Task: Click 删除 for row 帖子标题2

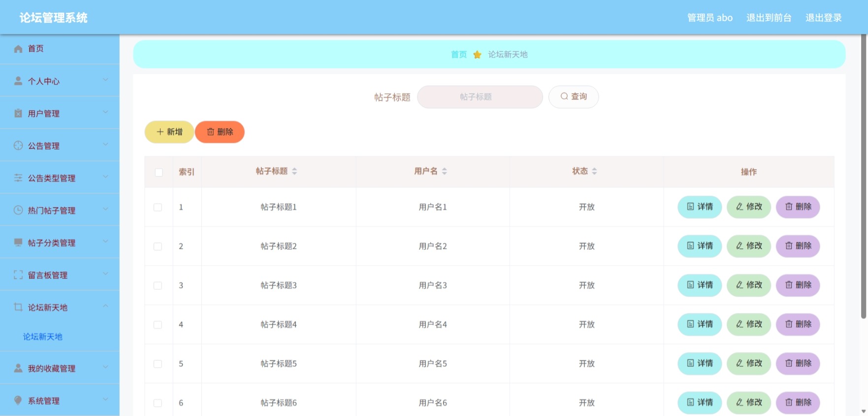Action: (x=798, y=246)
